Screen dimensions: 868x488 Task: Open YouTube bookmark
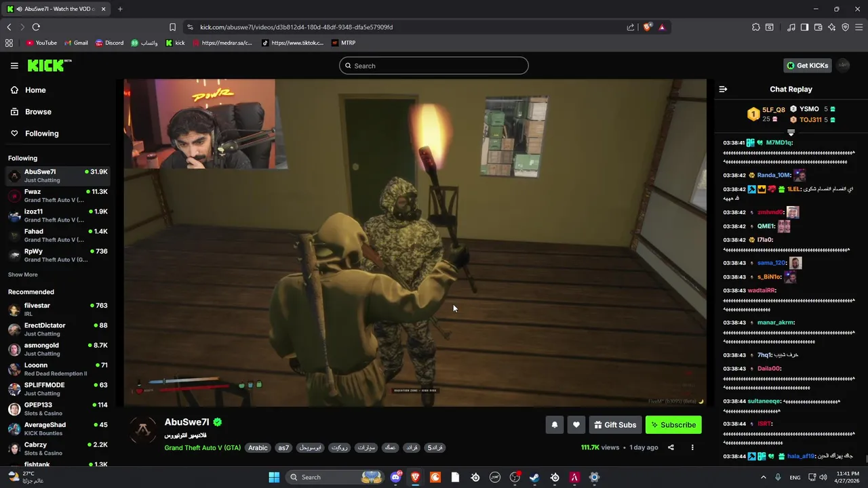click(x=41, y=43)
